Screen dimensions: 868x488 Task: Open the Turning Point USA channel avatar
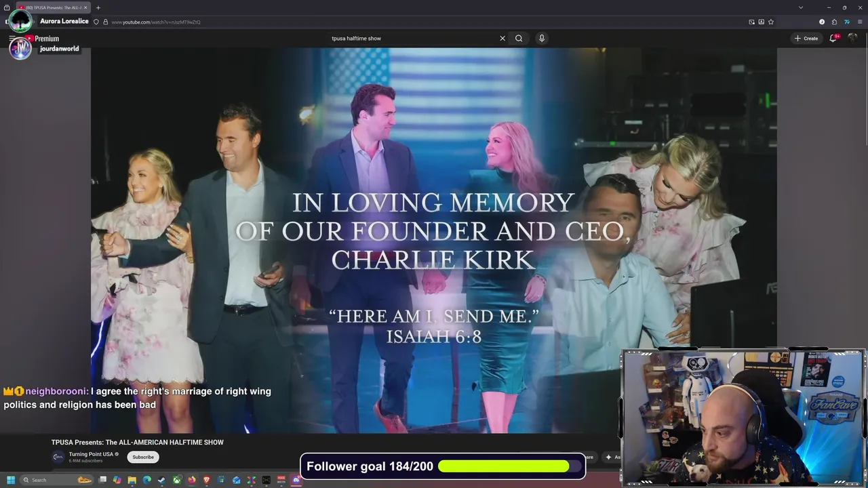[x=58, y=457]
